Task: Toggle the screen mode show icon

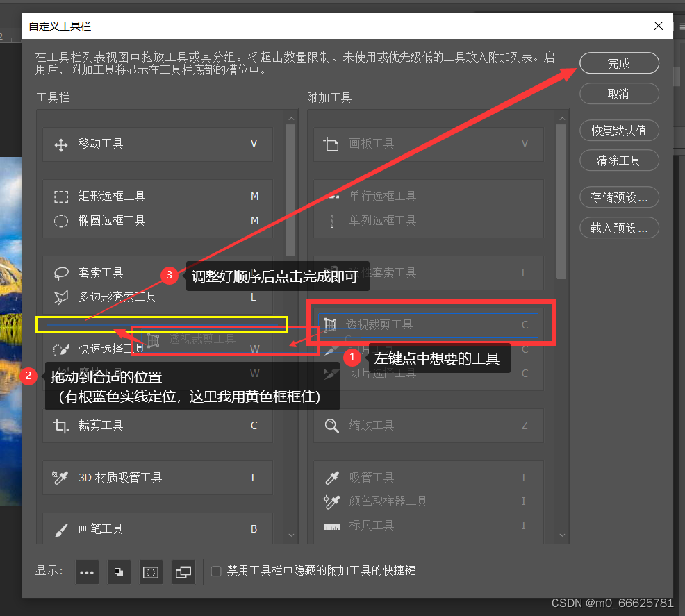Action: pos(183,572)
